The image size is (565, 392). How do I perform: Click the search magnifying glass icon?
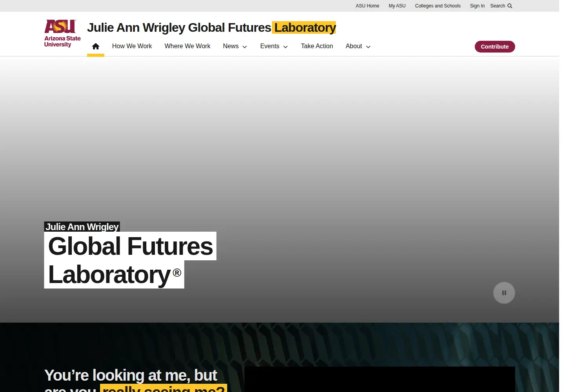(510, 6)
